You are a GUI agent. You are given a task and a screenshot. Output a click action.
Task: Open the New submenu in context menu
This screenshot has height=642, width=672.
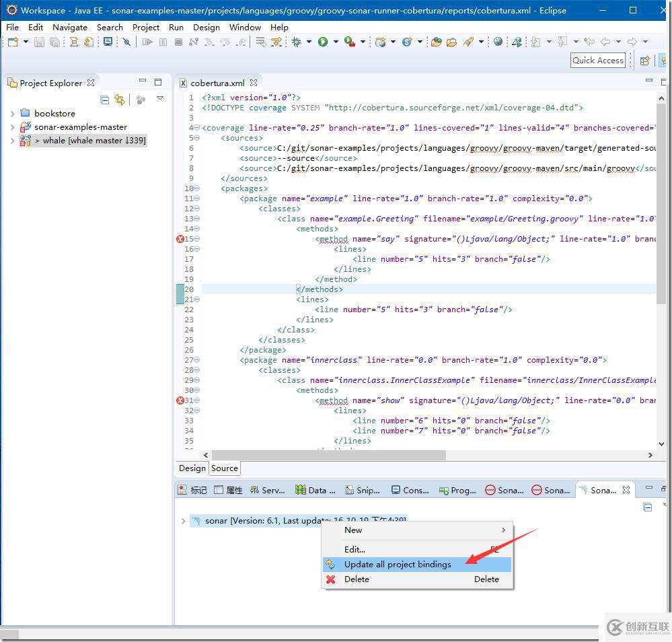(x=417, y=530)
